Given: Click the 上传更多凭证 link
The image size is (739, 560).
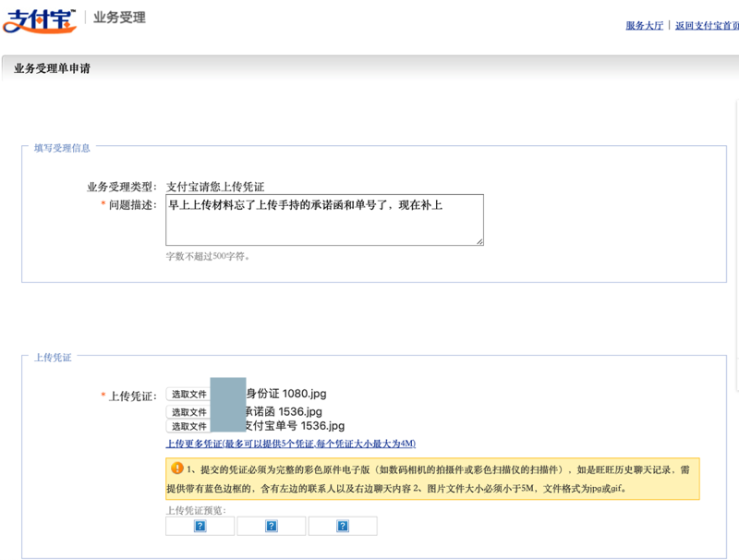Looking at the screenshot, I should 291,444.
